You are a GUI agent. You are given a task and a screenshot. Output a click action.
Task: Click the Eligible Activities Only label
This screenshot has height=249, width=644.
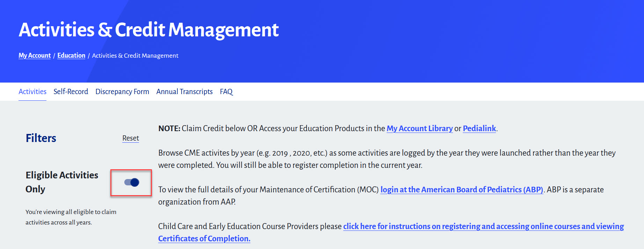[62, 182]
